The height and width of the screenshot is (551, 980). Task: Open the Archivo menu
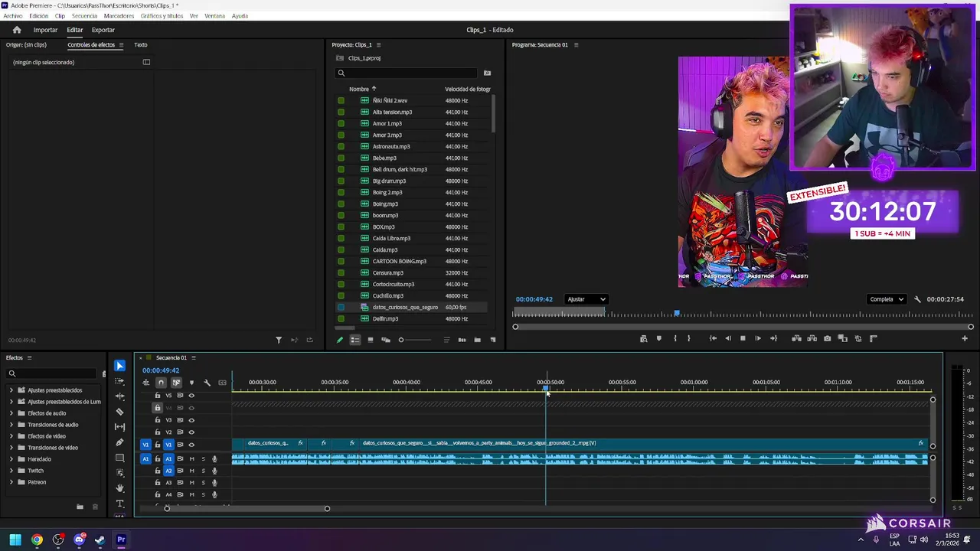click(x=13, y=16)
